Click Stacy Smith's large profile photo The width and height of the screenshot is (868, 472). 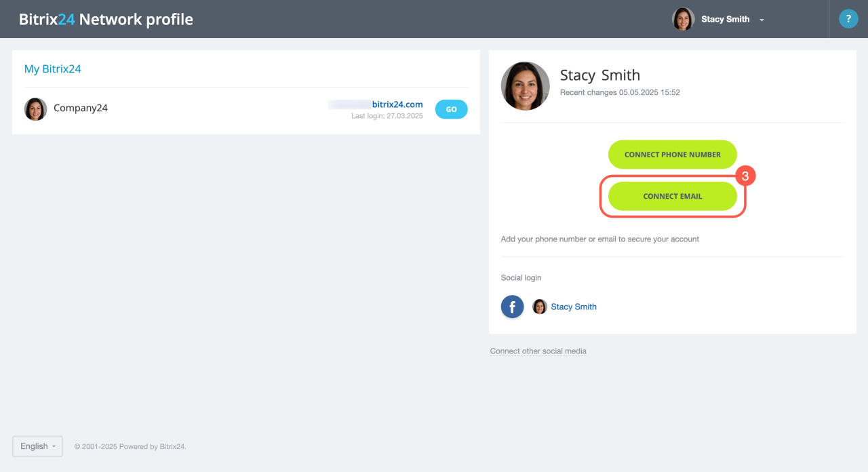click(526, 86)
